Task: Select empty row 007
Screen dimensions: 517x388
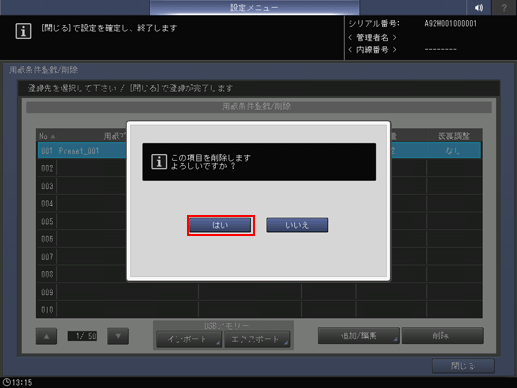Action: click(x=259, y=257)
